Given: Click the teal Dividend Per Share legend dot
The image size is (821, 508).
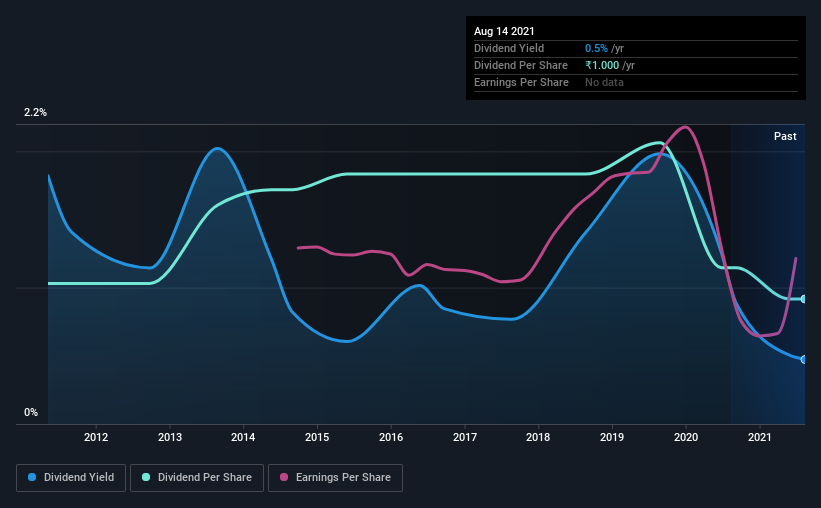Looking at the screenshot, I should coord(146,477).
